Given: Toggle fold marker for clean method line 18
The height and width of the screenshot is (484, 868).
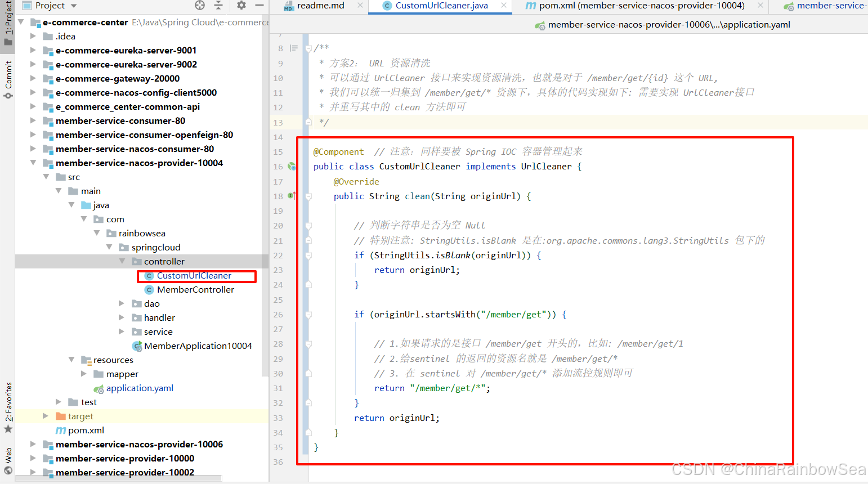Looking at the screenshot, I should coord(308,196).
